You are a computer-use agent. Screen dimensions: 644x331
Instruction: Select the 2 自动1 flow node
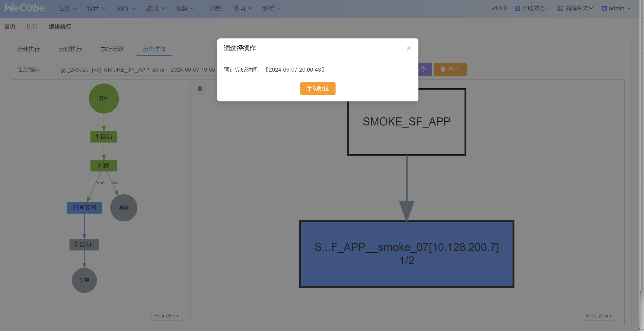click(x=84, y=245)
